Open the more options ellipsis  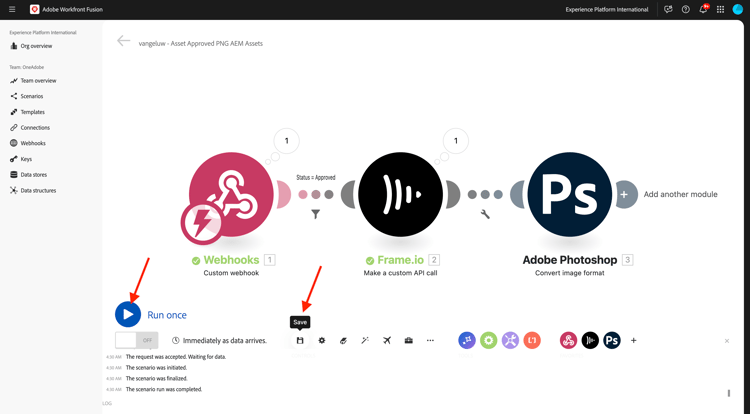pos(430,340)
